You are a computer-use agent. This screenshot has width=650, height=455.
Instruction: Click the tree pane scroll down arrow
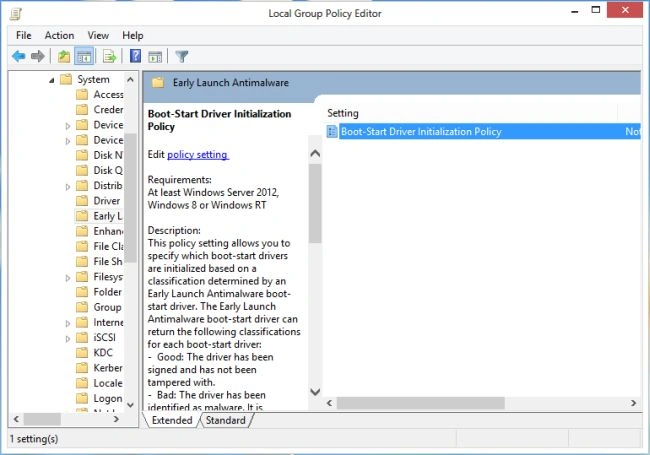click(130, 405)
